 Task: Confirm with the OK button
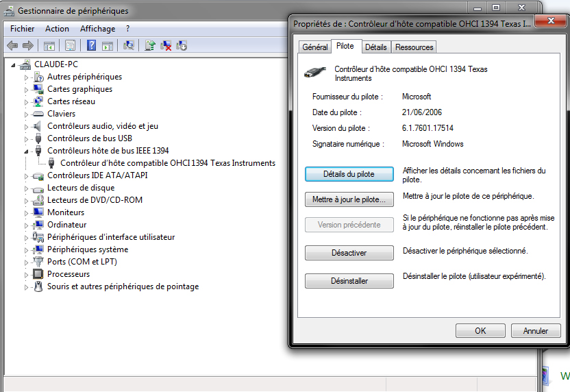[480, 330]
